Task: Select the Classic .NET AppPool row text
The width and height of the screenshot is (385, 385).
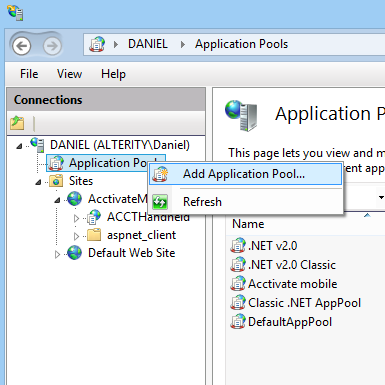Action: (304, 303)
